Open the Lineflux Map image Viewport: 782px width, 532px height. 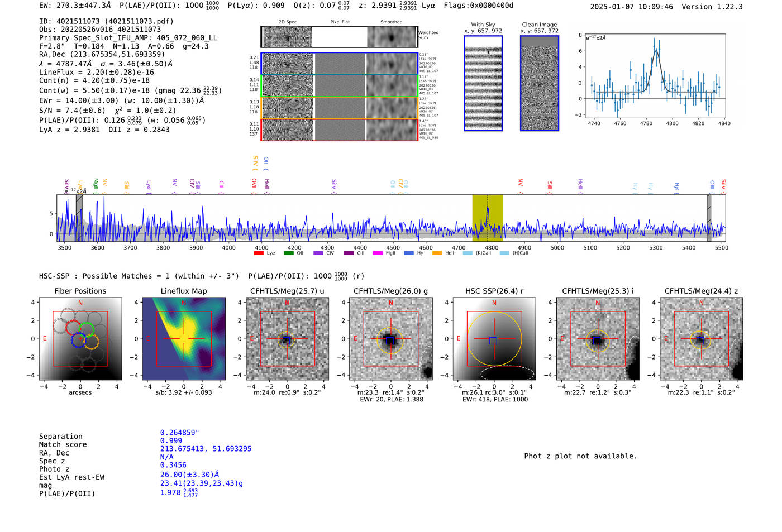[x=184, y=339]
